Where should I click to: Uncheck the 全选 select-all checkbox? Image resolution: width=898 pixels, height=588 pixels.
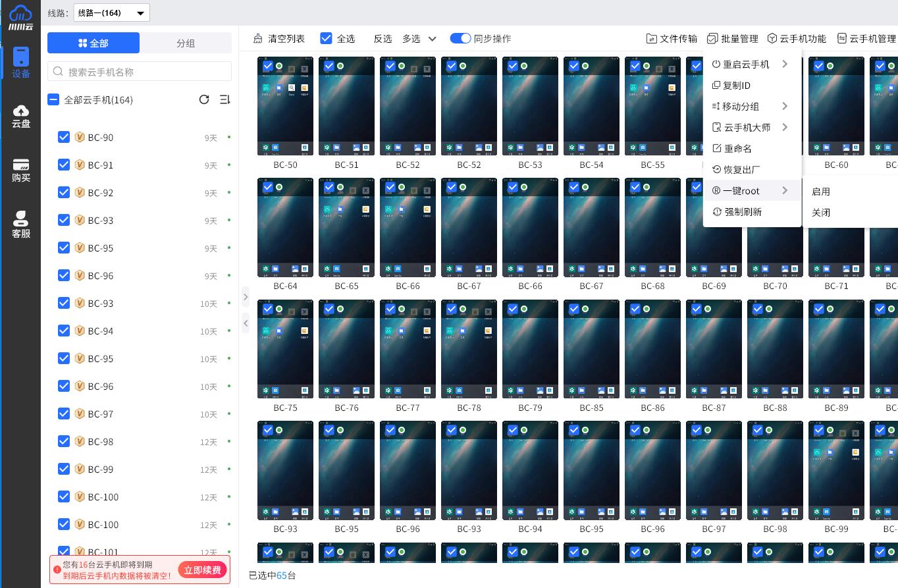[326, 39]
